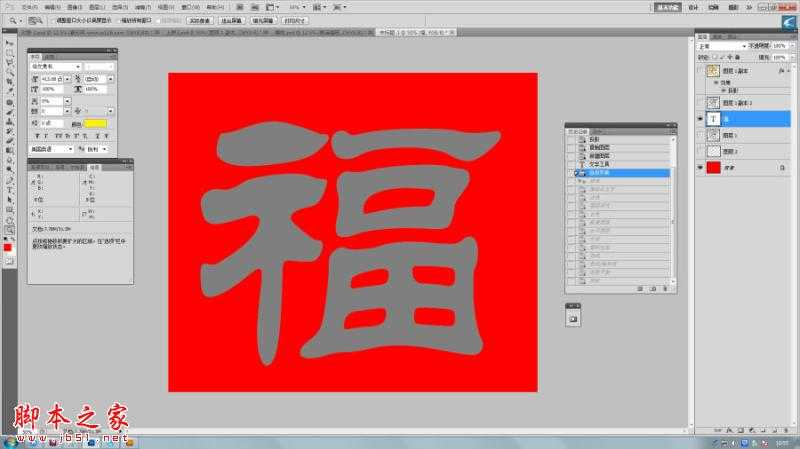Select the Zoom tool in the toolbox
The image size is (800, 449).
[x=10, y=229]
